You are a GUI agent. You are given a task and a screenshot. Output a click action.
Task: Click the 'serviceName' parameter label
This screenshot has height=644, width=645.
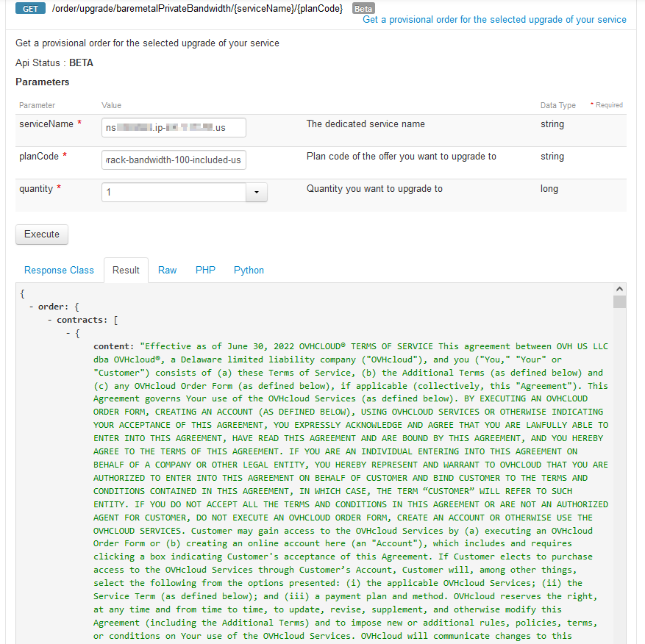pos(46,124)
